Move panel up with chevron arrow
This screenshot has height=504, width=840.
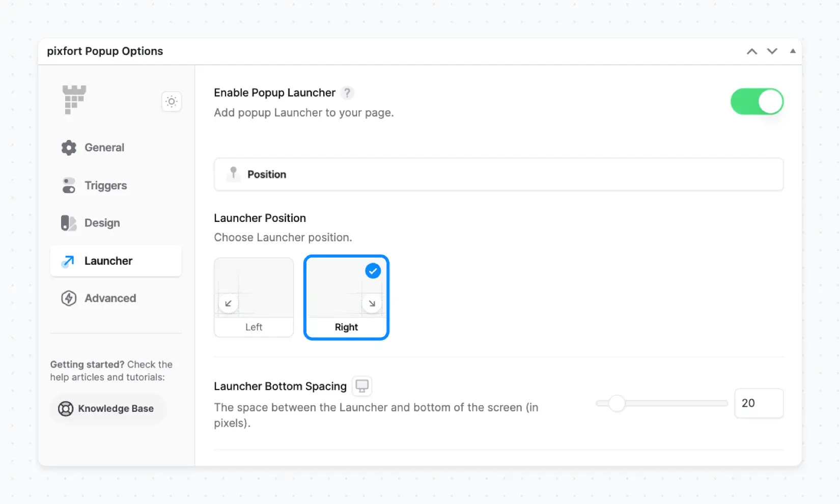(x=752, y=51)
